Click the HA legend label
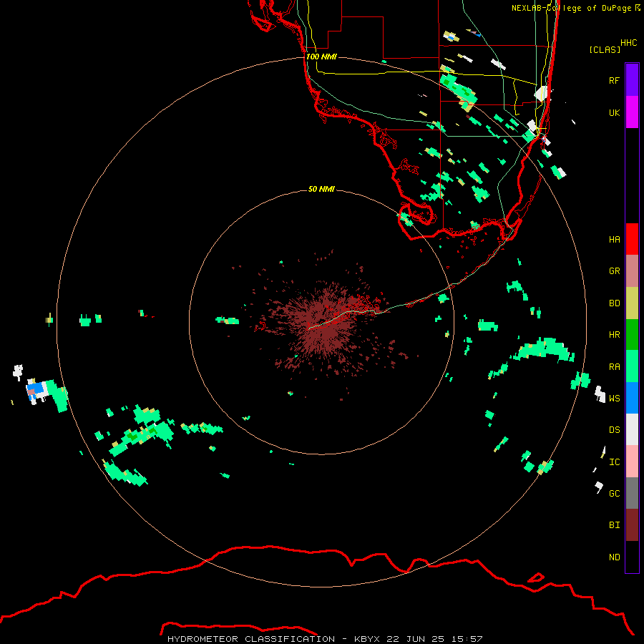The width and height of the screenshot is (644, 644). [x=614, y=240]
